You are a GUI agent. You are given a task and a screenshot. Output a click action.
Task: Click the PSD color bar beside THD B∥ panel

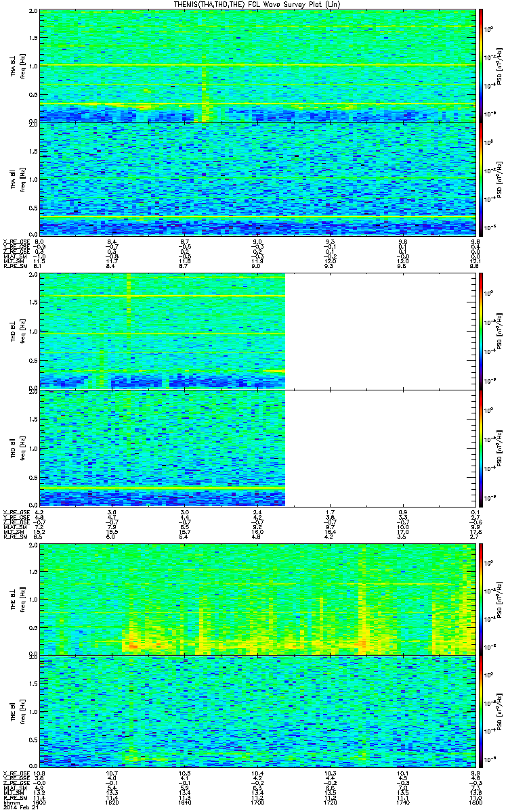point(481,447)
